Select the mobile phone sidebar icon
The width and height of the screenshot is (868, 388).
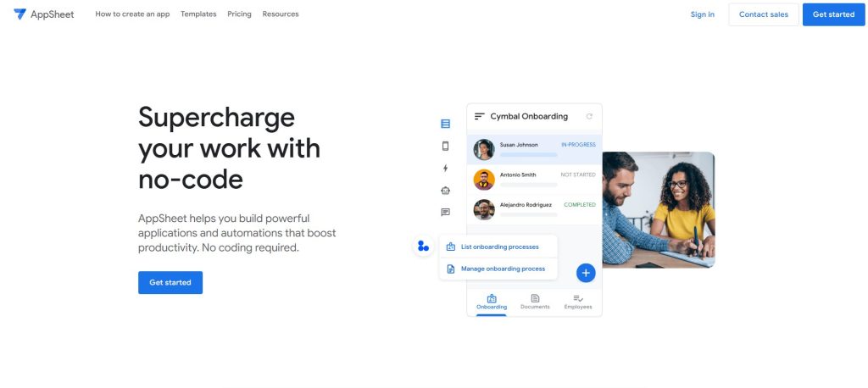coord(445,146)
